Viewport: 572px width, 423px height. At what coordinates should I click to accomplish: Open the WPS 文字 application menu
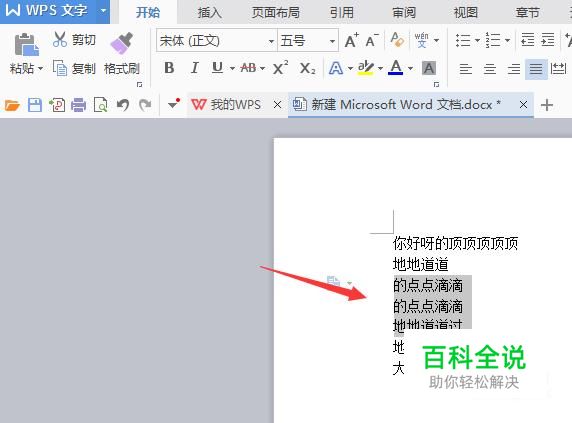pos(47,11)
